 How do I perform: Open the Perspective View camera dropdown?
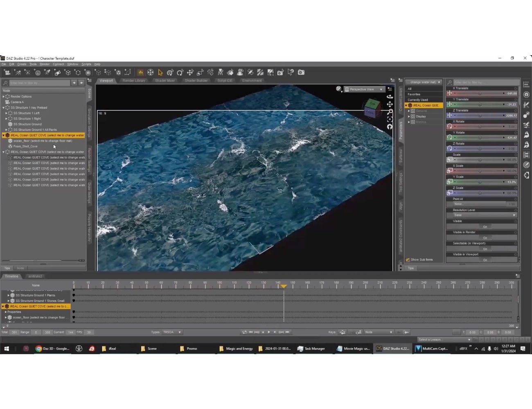pyautogui.click(x=364, y=89)
